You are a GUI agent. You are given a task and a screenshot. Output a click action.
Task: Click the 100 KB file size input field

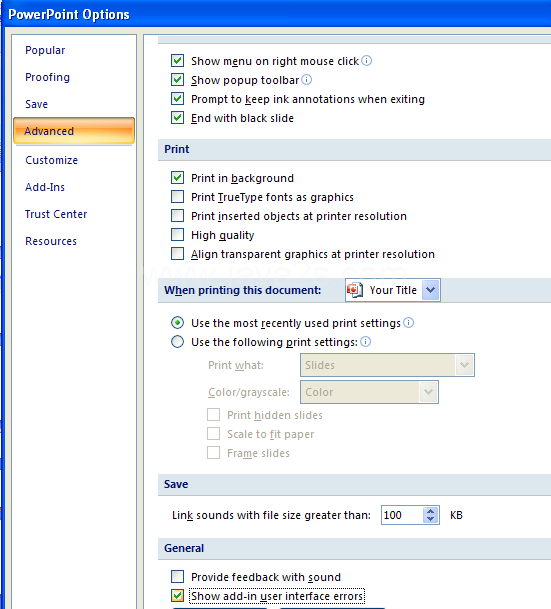(402, 515)
